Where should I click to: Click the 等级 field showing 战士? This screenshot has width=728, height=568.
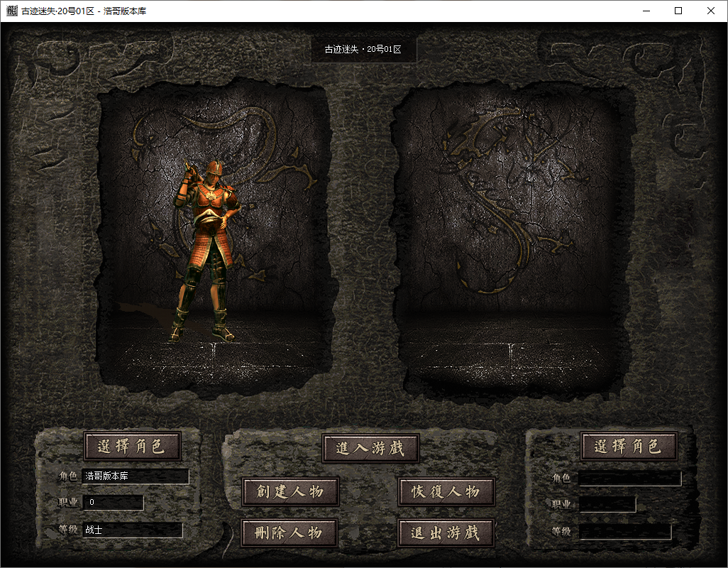[x=132, y=530]
